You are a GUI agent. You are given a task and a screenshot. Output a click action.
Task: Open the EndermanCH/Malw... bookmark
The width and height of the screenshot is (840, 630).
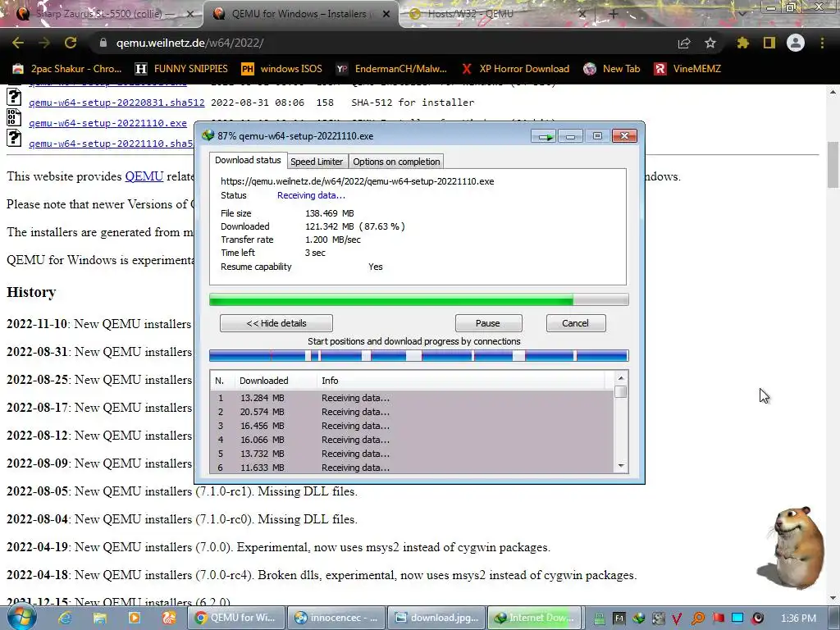391,69
